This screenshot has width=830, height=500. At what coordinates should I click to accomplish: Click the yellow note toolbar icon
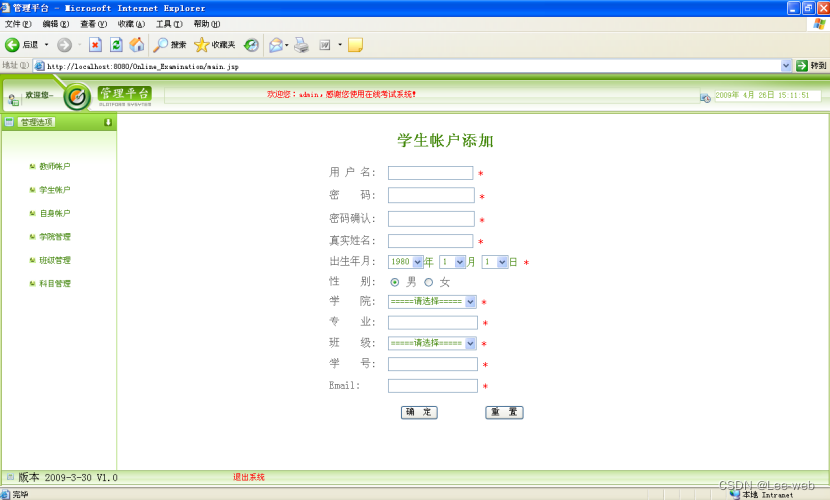pyautogui.click(x=355, y=45)
